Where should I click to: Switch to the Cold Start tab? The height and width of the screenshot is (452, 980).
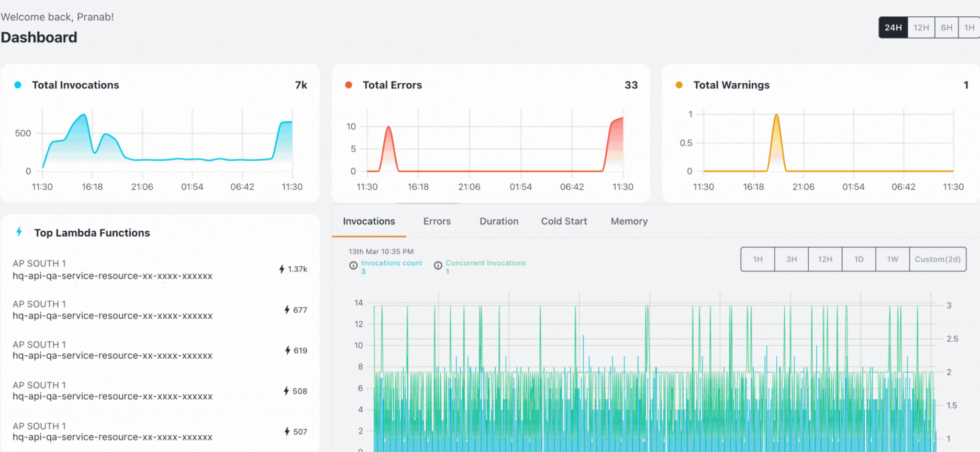tap(564, 221)
